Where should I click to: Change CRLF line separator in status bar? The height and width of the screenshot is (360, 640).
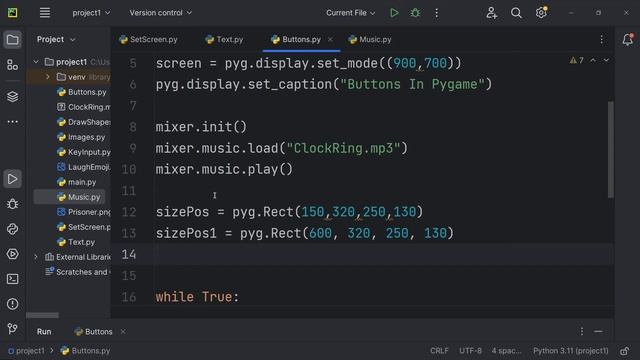(x=439, y=351)
